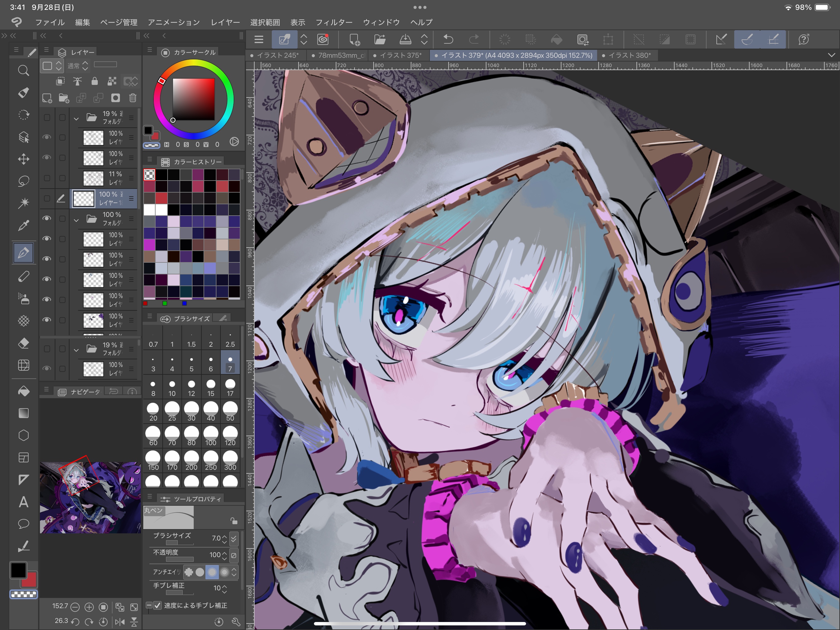Screen dimensions: 840x630
Task: Open the 通常 blending mode dropdown
Action: point(78,66)
